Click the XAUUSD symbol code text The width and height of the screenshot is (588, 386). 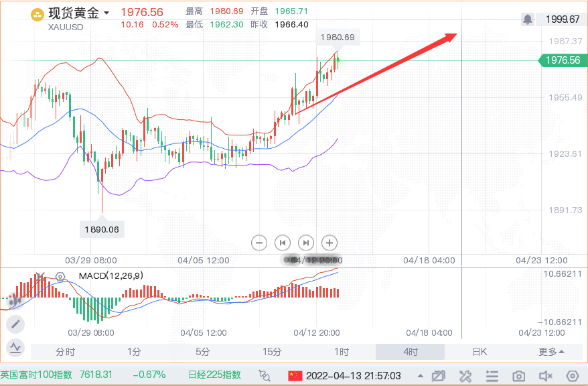tap(66, 27)
